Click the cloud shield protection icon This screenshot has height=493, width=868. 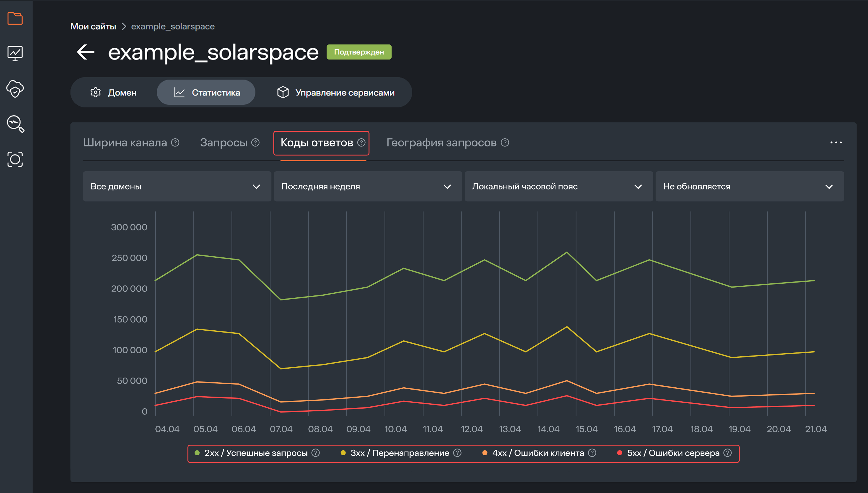click(15, 89)
